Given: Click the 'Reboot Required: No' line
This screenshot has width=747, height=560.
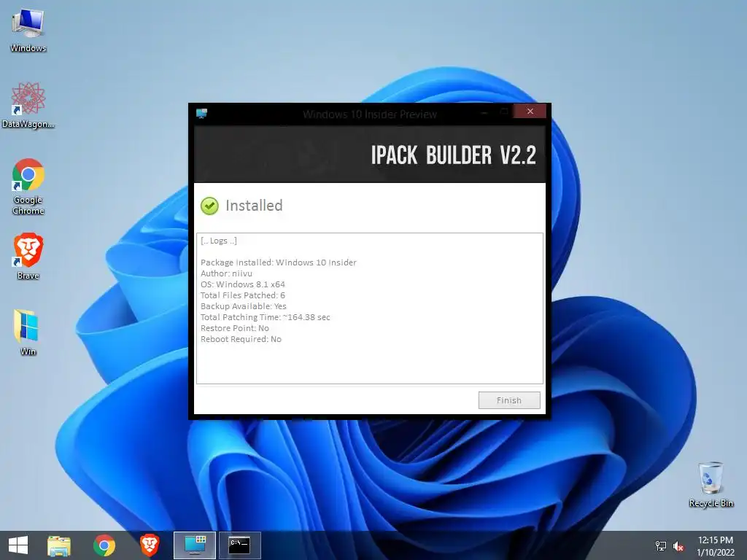Looking at the screenshot, I should coord(241,339).
